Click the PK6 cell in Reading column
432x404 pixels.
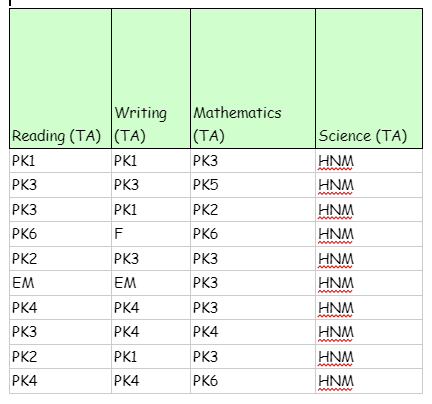(x=60, y=234)
